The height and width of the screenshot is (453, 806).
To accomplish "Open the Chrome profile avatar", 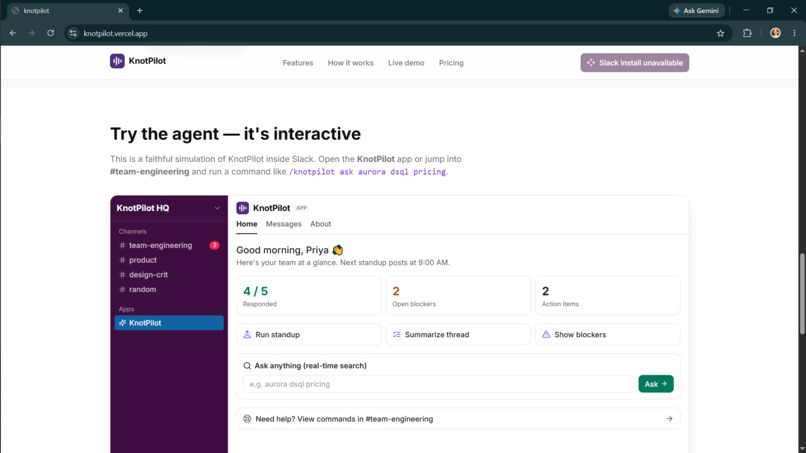I will (x=775, y=33).
